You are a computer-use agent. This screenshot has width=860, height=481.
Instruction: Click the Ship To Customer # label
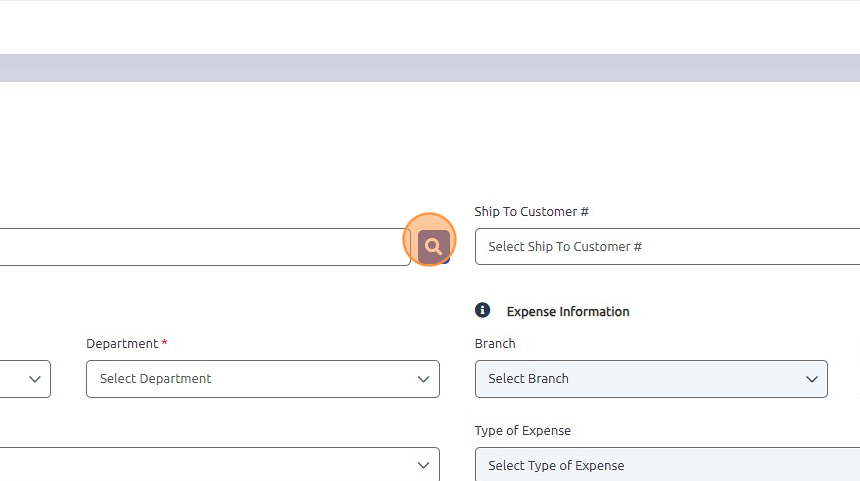tap(531, 212)
